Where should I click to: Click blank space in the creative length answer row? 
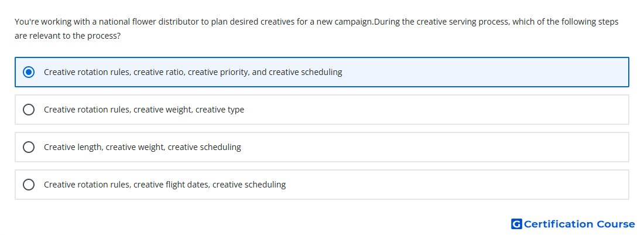436,147
